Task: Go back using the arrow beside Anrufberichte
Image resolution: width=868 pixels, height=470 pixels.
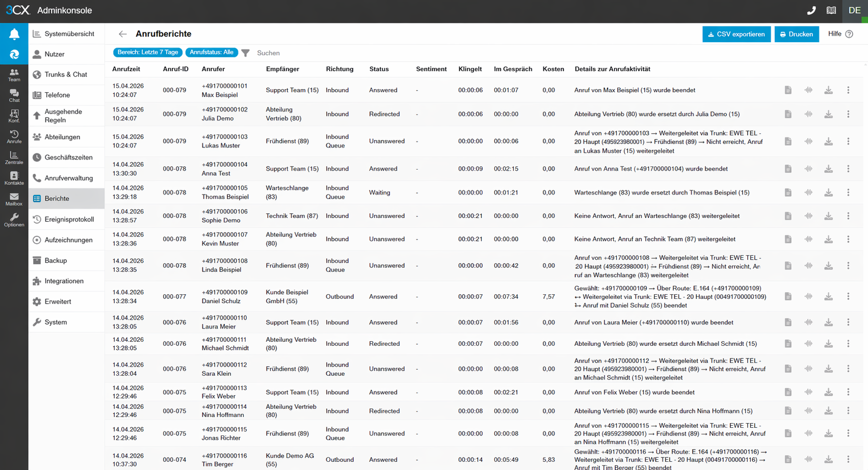Action: coord(122,34)
